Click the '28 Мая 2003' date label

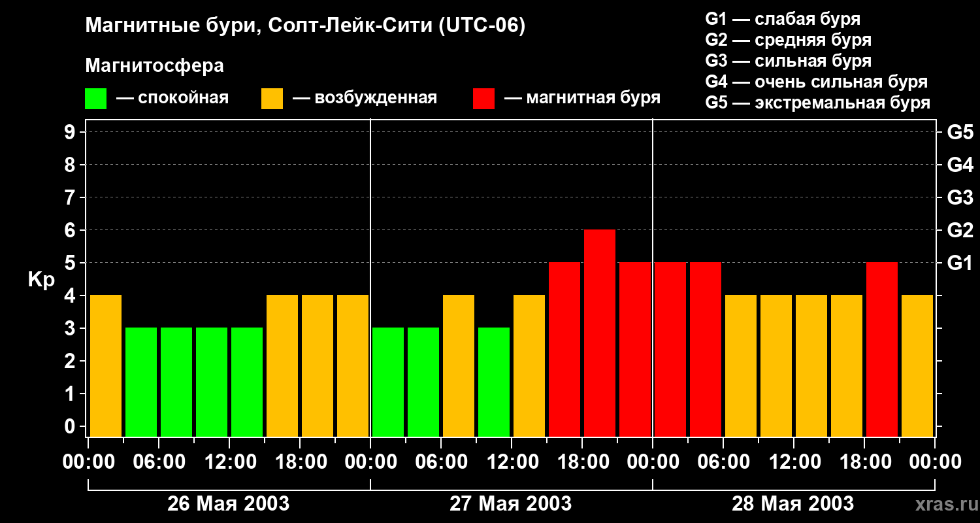click(x=792, y=503)
